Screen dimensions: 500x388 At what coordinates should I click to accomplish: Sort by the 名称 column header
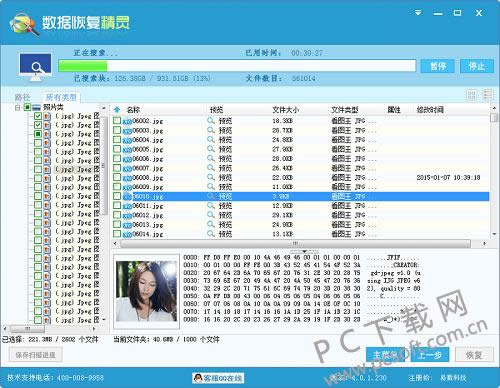(133, 110)
